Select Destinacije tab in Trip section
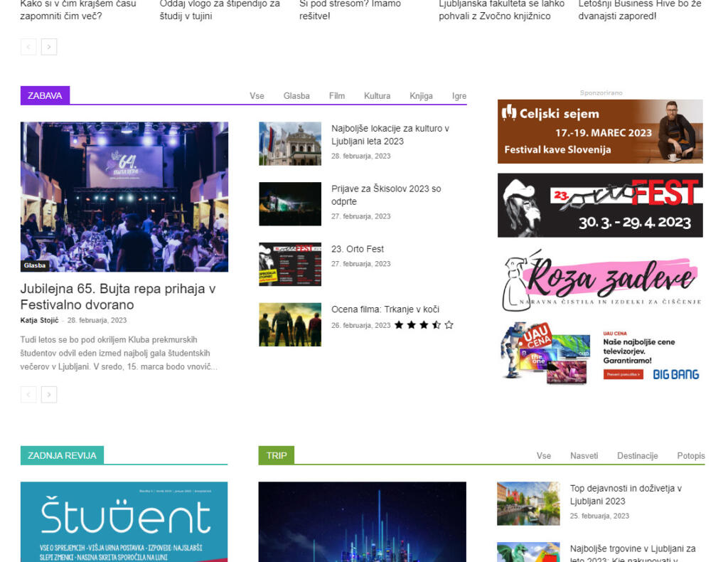This screenshot has width=728, height=562. 637,456
